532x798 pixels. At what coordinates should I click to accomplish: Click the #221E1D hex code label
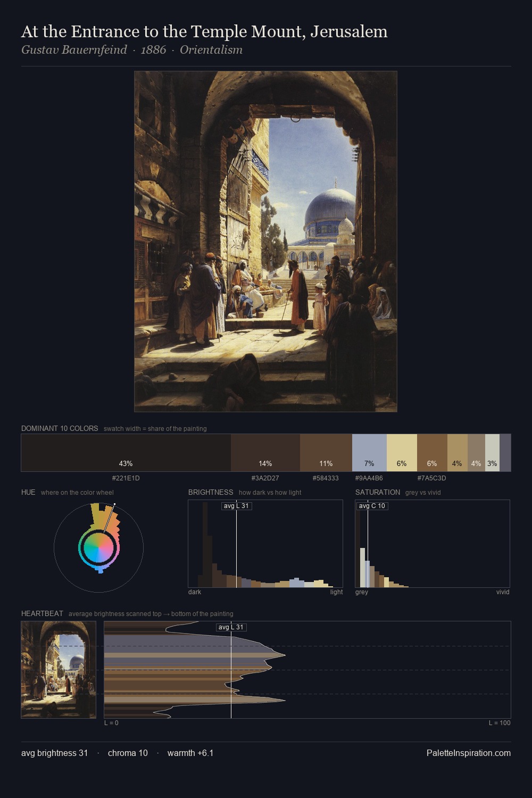(126, 478)
